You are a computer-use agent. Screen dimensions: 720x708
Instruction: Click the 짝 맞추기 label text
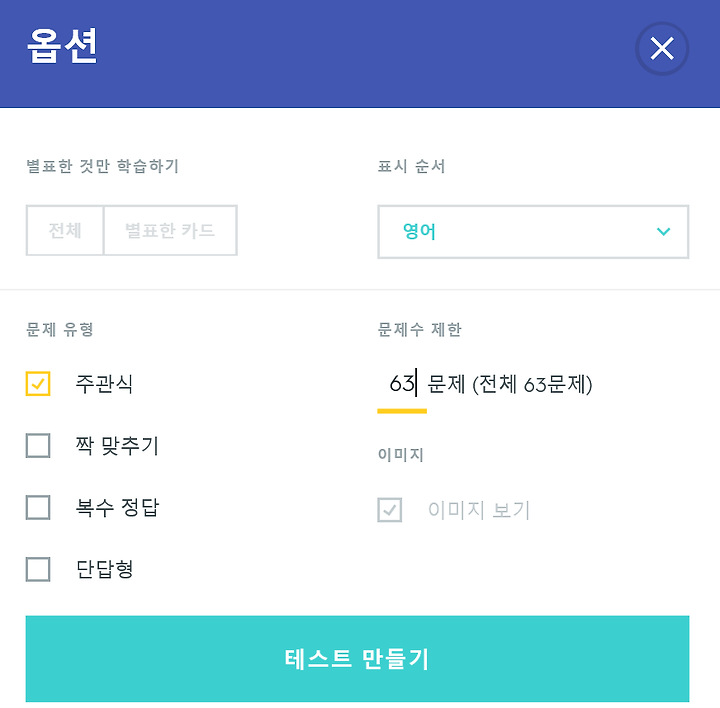pyautogui.click(x=118, y=446)
